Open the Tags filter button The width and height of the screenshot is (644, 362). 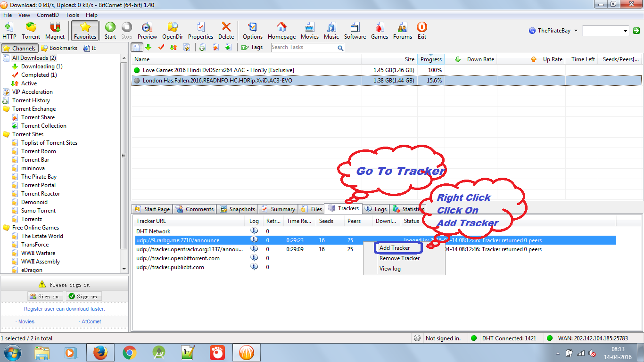[x=252, y=47]
